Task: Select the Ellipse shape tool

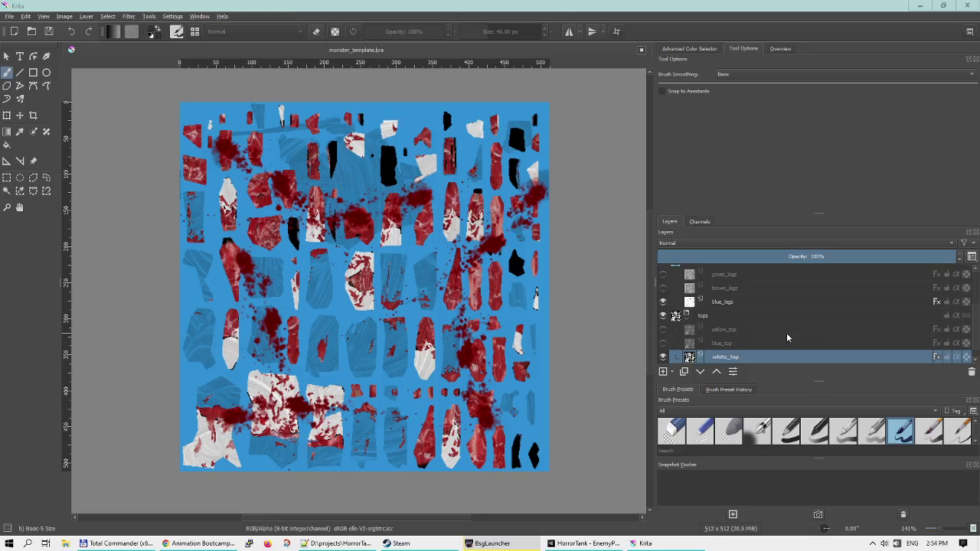Action: [47, 72]
